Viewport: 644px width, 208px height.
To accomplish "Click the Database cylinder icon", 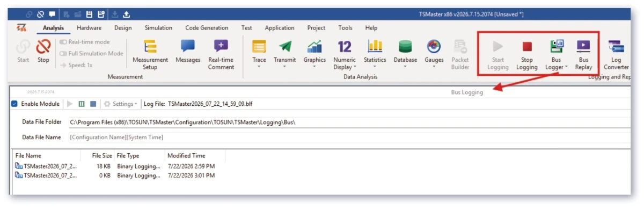I will tap(405, 47).
